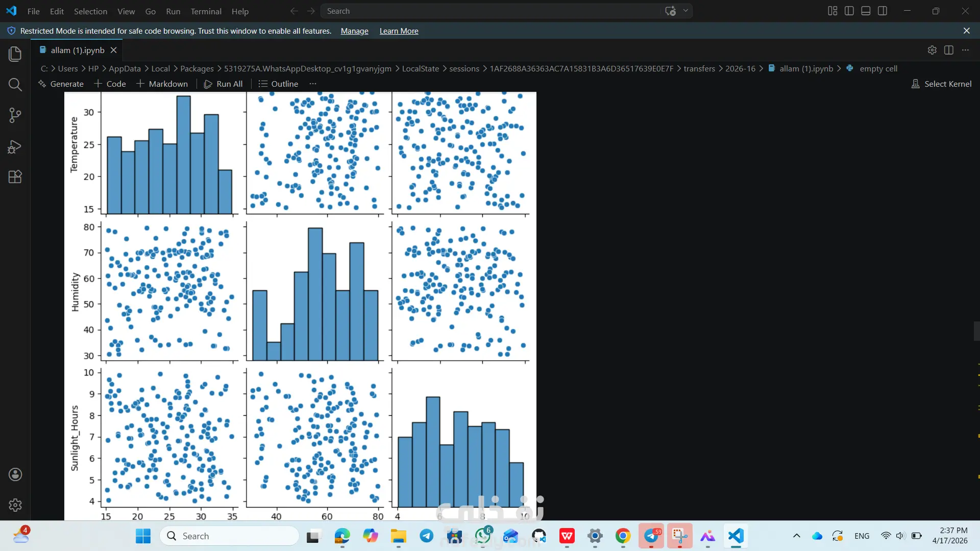Open the Explorer view in activity bar
Viewport: 980px width, 551px height.
coord(15,54)
